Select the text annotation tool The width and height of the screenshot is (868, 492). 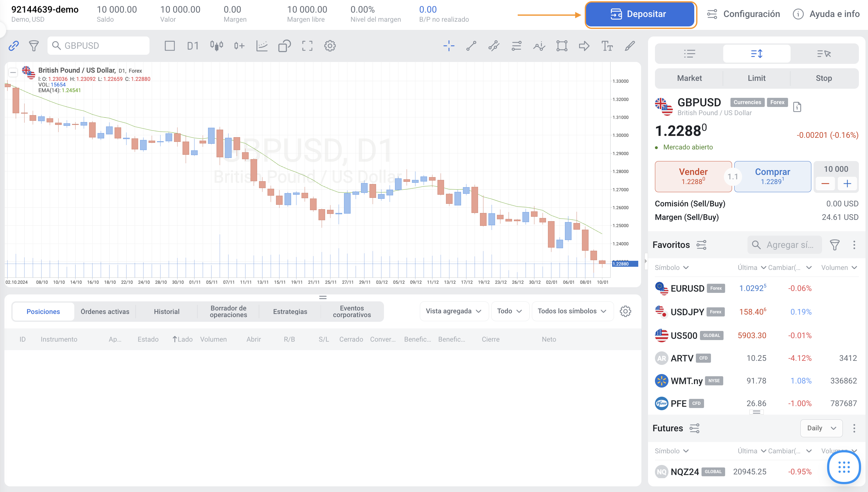607,46
